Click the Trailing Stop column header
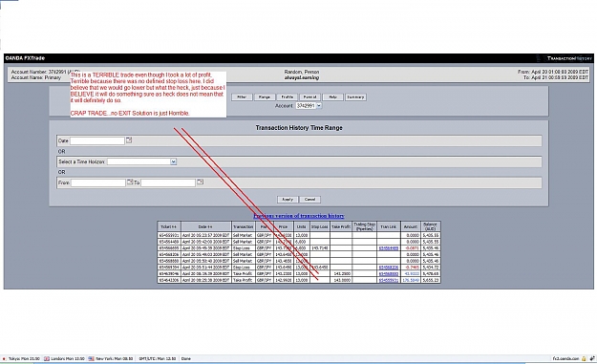Image resolution: width=597 pixels, height=364 pixels. 364,226
